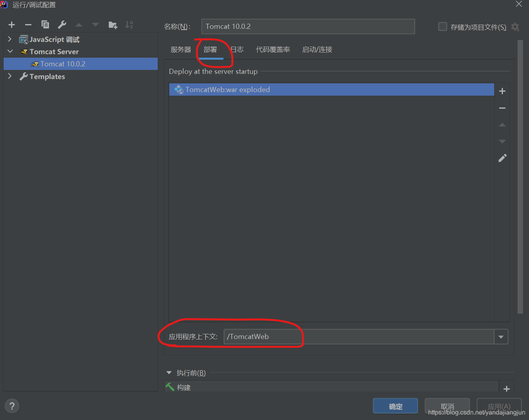Screen dimensions: 529x420
Task: Click the Tomcat 10.0.2 cat icon
Action: (x=34, y=64)
